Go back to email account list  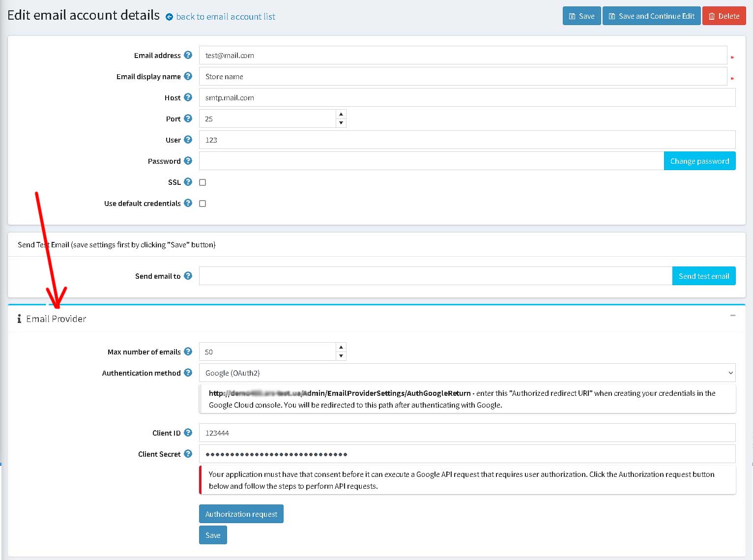225,17
